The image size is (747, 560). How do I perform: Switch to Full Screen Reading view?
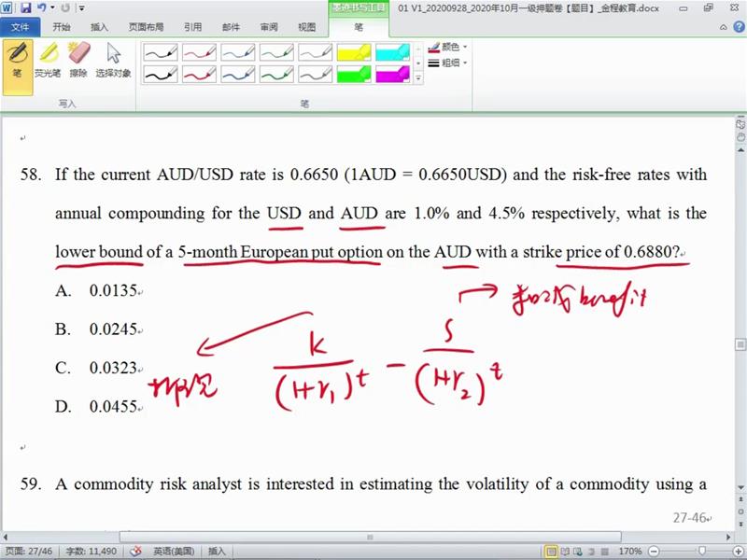click(x=566, y=552)
